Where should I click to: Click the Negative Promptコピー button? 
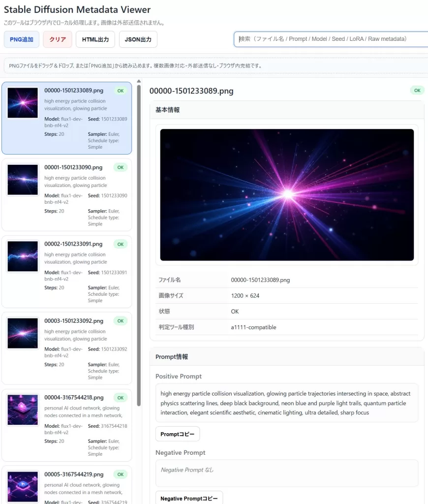[189, 498]
